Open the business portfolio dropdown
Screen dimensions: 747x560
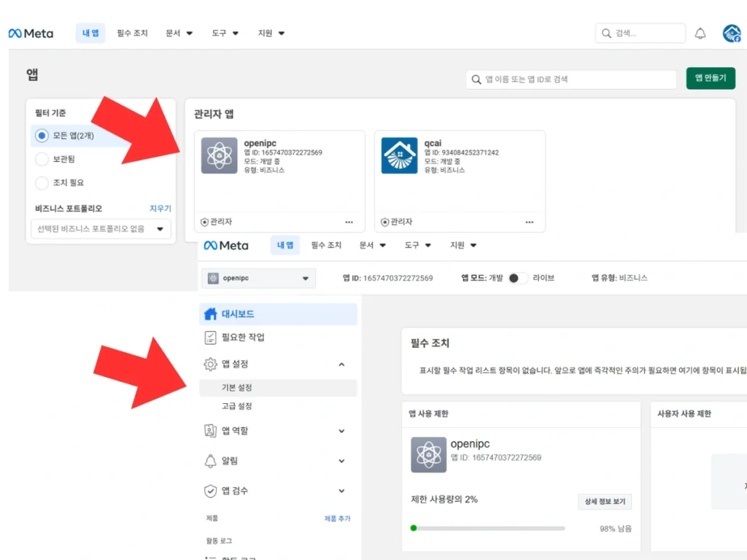click(x=101, y=228)
